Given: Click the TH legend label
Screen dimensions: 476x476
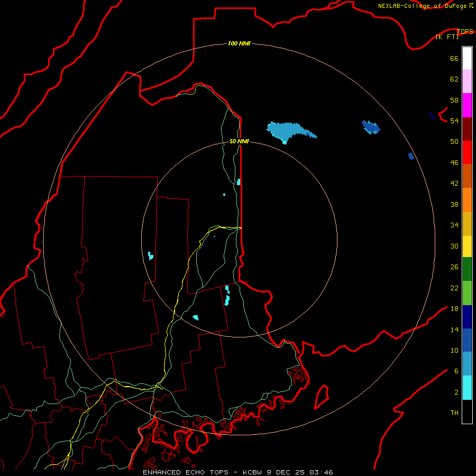Looking at the screenshot, I should coord(454,413).
